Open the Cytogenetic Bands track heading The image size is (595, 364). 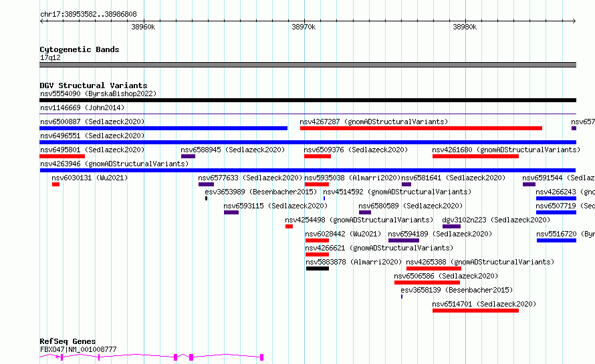[80, 49]
